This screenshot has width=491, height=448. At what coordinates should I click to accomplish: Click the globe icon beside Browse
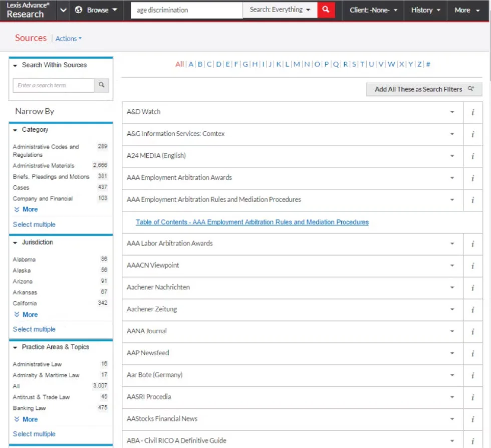click(x=79, y=10)
